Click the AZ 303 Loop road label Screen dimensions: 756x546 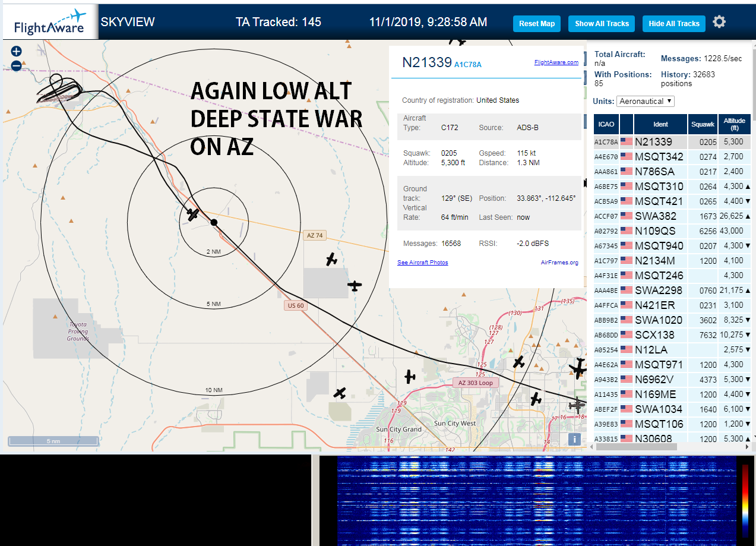[476, 383]
